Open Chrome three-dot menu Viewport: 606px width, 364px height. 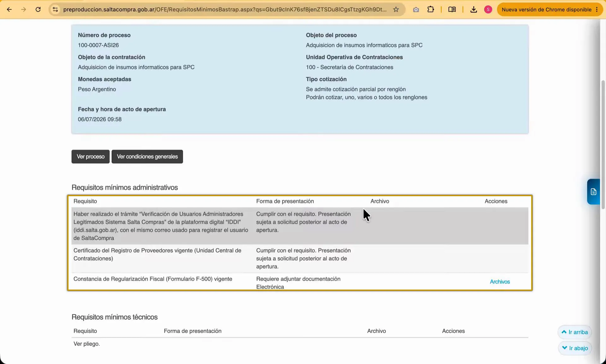point(597,9)
